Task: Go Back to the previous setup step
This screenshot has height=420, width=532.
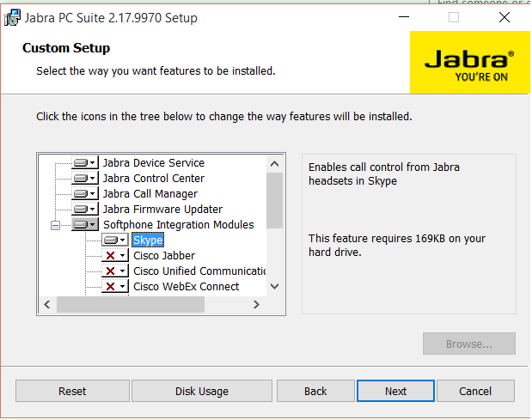Action: (315, 391)
